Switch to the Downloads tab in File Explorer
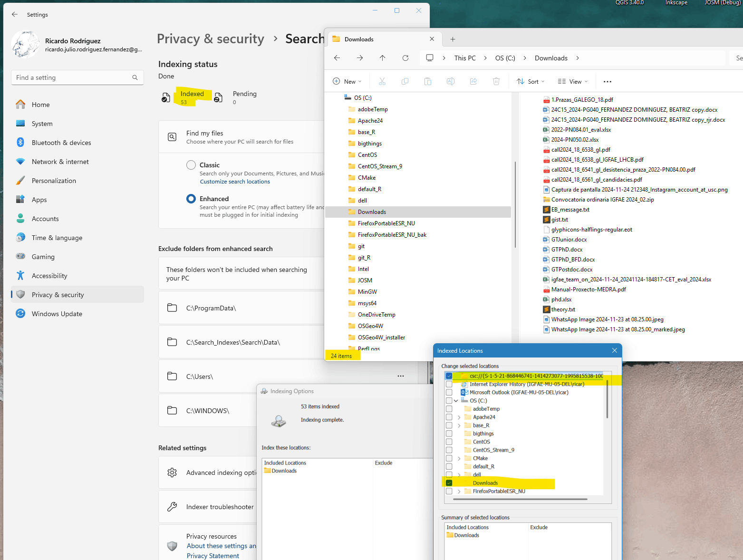This screenshot has height=560, width=743. coord(359,39)
